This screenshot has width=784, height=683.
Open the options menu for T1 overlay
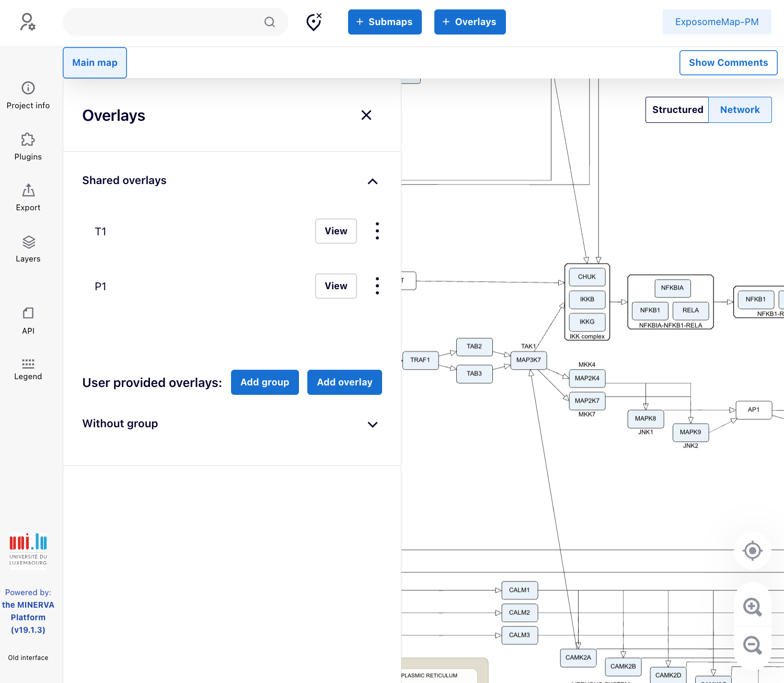point(377,231)
